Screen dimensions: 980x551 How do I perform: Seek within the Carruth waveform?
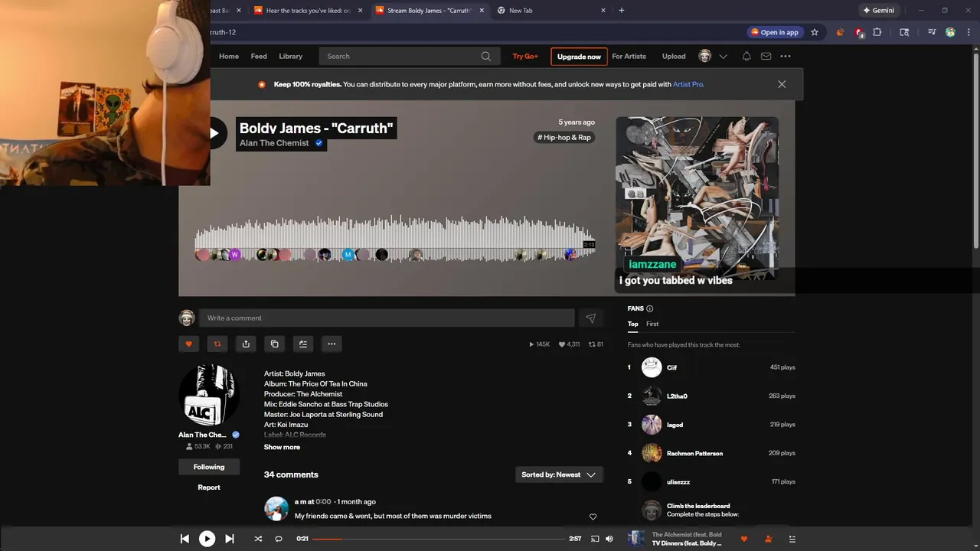(x=395, y=240)
